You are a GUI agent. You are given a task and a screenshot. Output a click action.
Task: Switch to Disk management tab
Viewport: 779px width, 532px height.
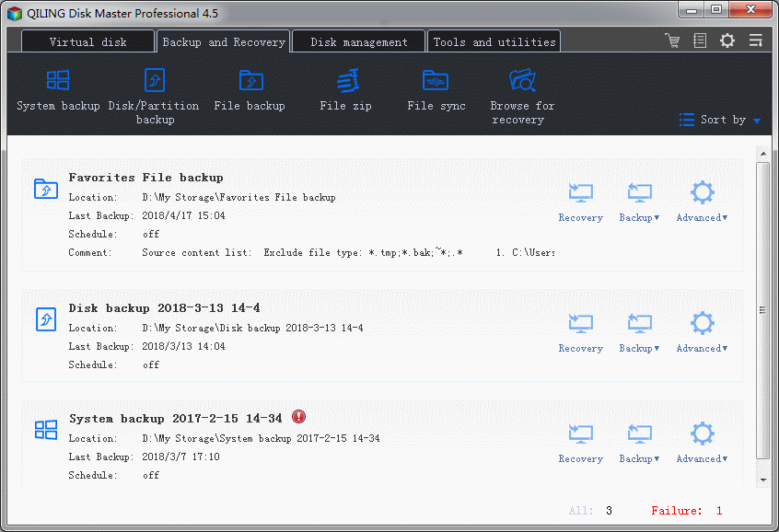359,41
